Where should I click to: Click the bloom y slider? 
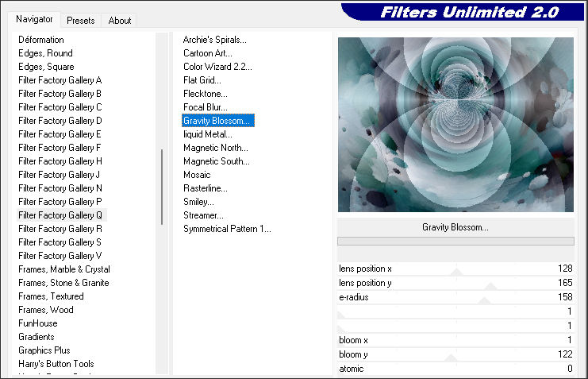pyautogui.click(x=456, y=354)
